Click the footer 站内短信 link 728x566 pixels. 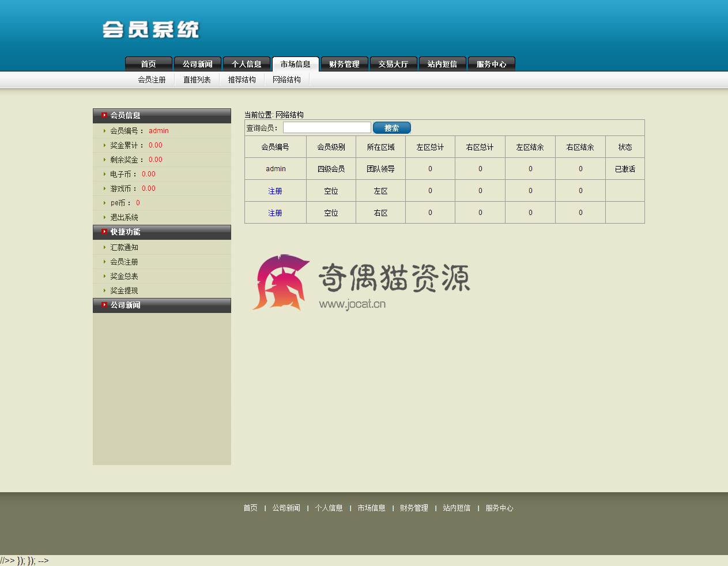(x=457, y=508)
